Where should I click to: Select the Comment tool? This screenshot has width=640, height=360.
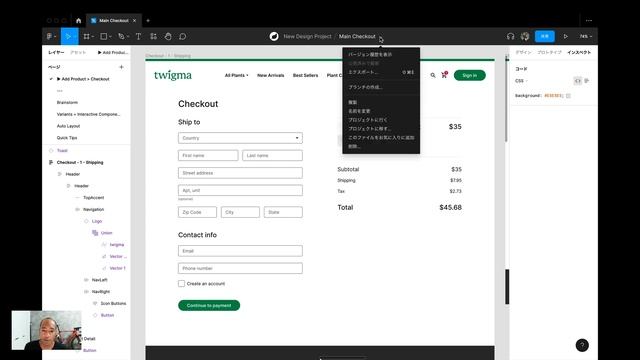pos(182,36)
